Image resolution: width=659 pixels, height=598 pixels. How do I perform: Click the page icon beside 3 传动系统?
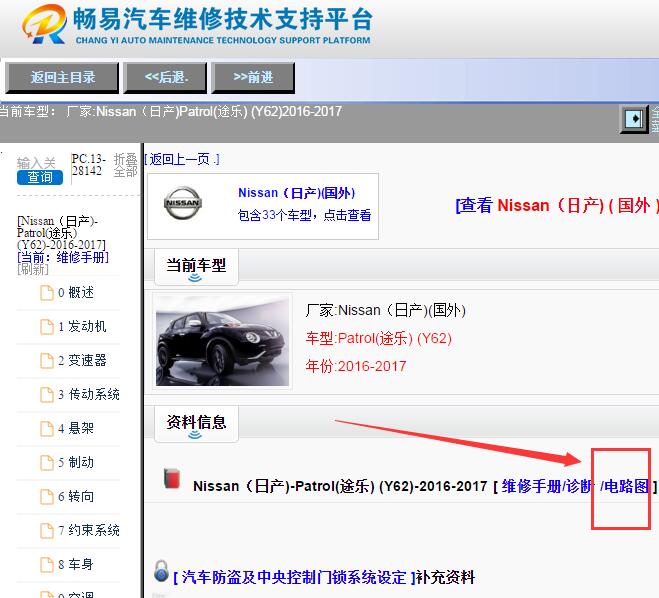pyautogui.click(x=47, y=395)
